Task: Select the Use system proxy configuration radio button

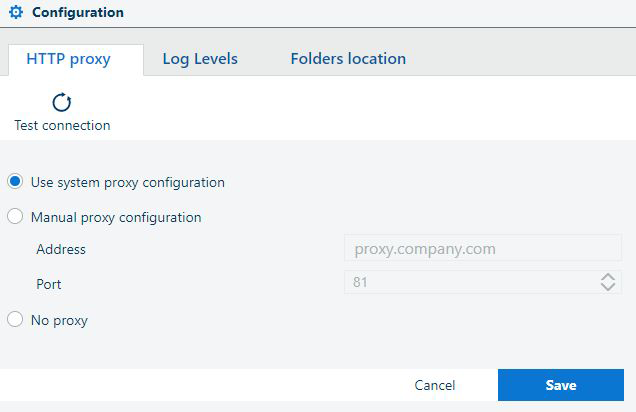Action: (x=15, y=182)
